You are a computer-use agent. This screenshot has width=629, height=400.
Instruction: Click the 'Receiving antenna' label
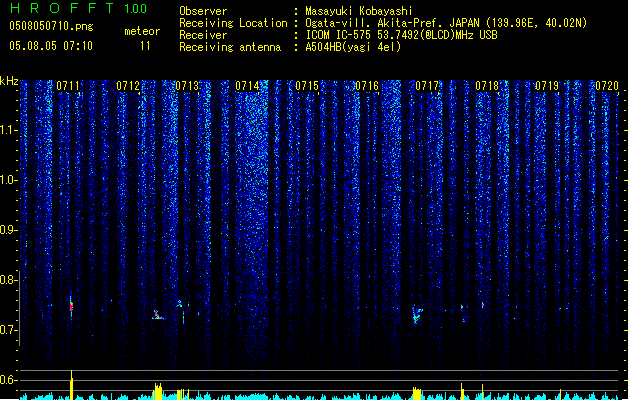(230, 47)
